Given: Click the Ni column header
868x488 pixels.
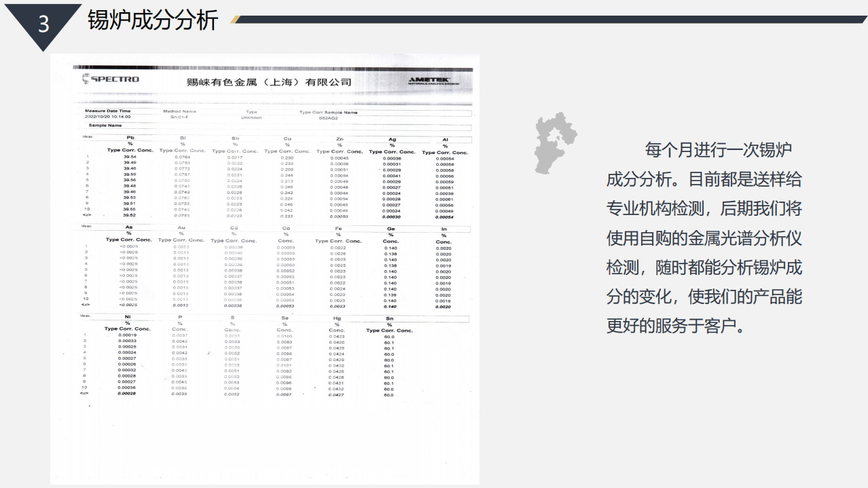Looking at the screenshot, I should pos(128,316).
